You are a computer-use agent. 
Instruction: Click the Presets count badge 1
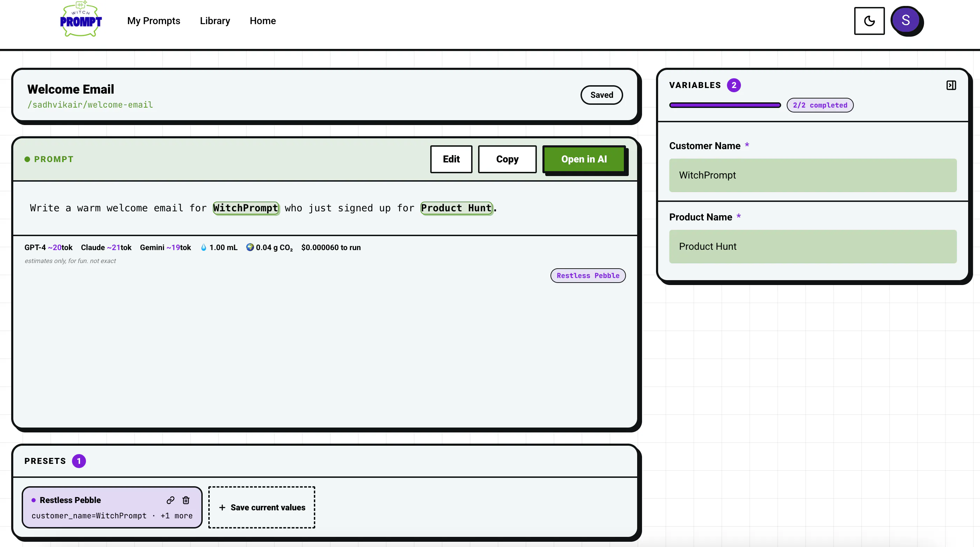pos(79,461)
